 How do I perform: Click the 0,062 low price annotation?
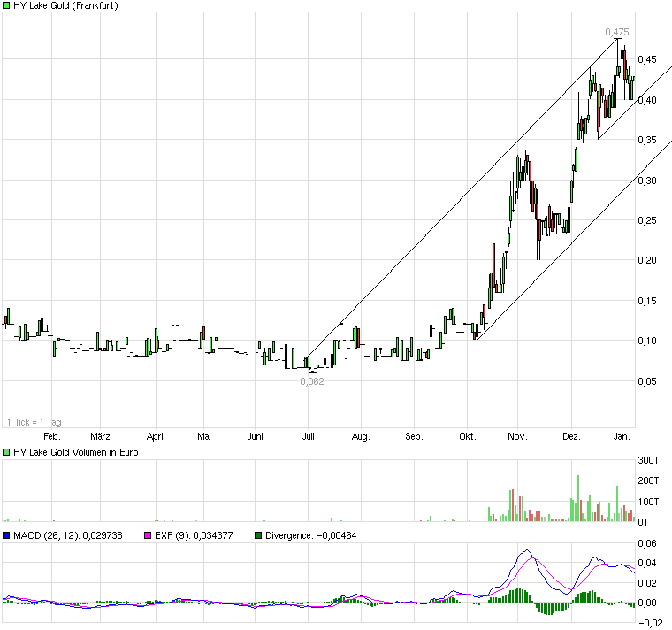click(x=312, y=381)
